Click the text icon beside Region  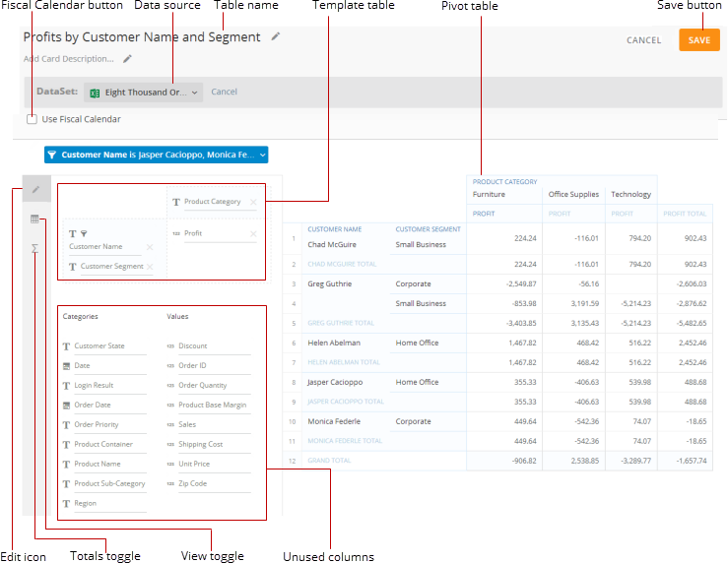(66, 504)
